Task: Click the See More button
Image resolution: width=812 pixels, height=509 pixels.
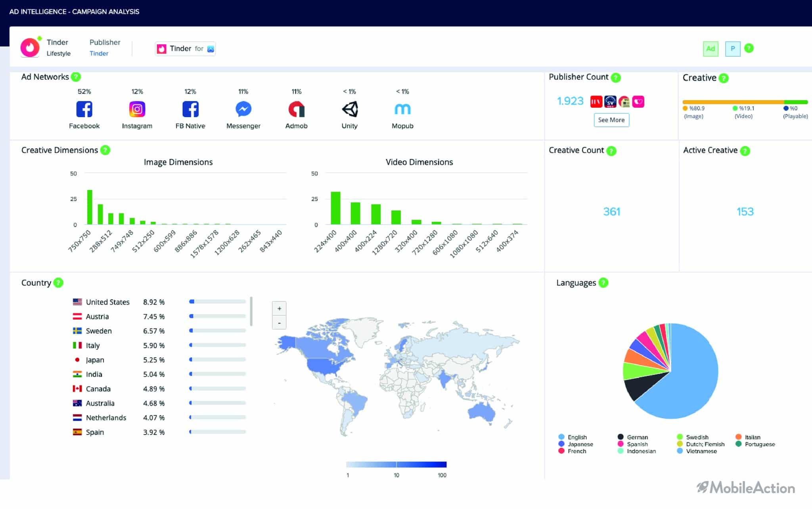Action: [611, 120]
